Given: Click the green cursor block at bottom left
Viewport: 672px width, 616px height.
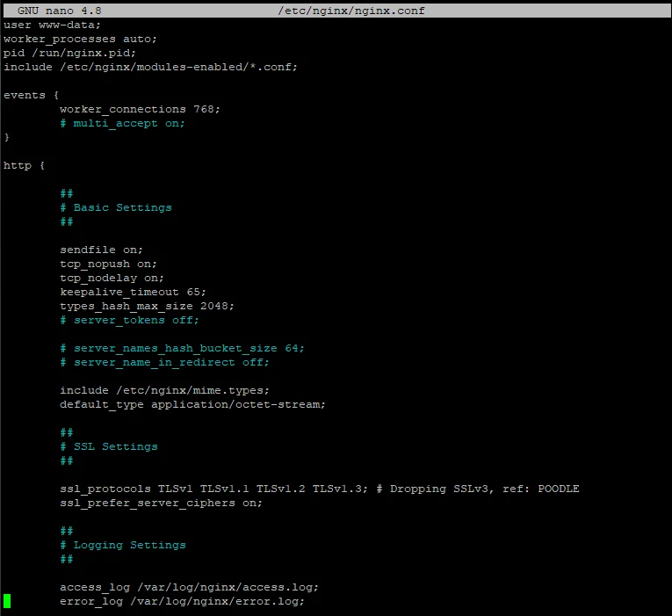Looking at the screenshot, I should (7, 601).
